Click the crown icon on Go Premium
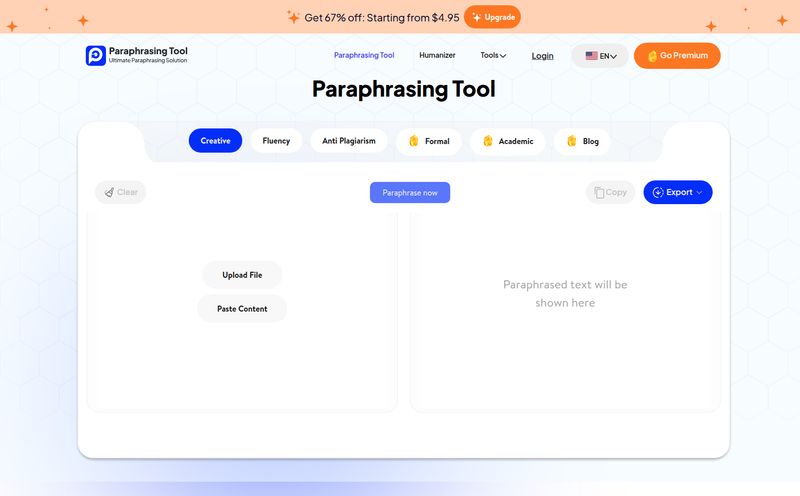 tap(652, 56)
